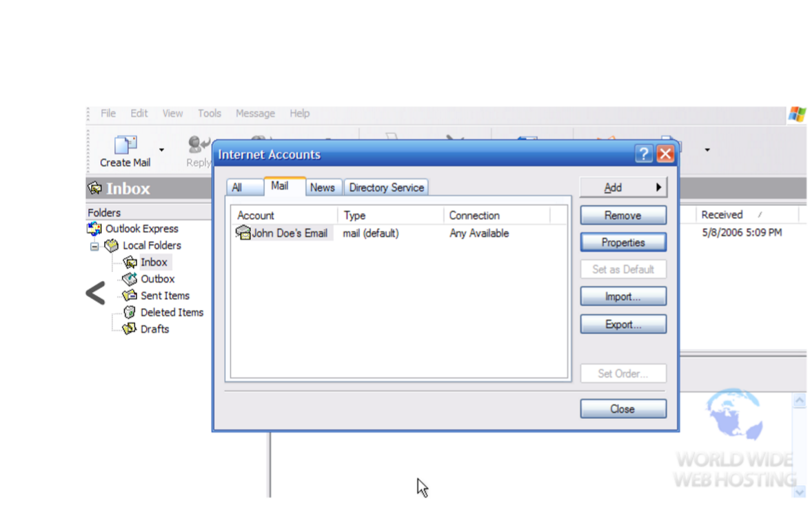812x505 pixels.
Task: Click the Close button in dialog
Action: click(x=623, y=409)
